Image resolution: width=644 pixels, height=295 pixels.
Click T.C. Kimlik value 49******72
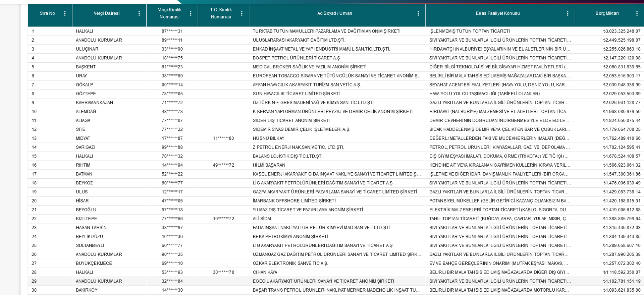coord(223,165)
